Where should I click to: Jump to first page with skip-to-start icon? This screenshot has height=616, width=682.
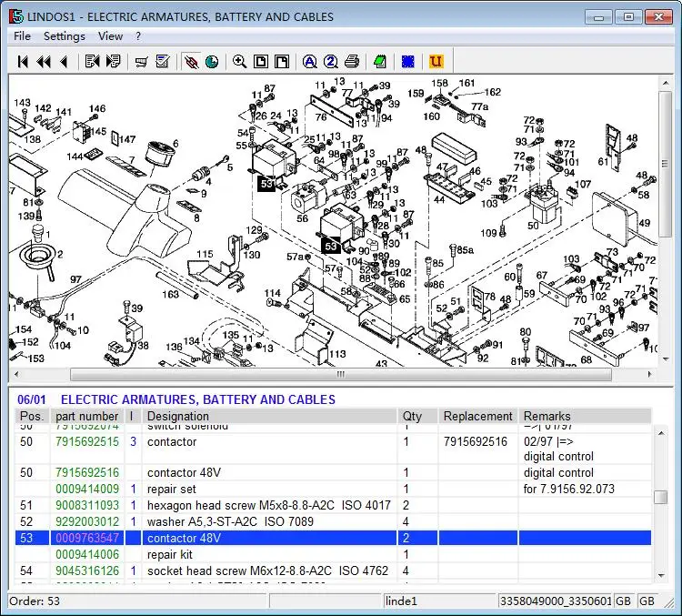[23, 62]
